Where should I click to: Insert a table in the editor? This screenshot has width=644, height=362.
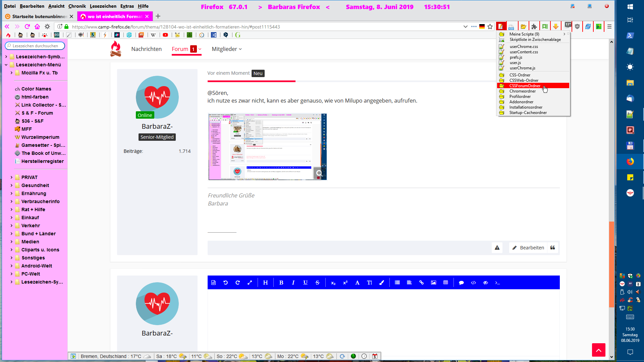445,283
